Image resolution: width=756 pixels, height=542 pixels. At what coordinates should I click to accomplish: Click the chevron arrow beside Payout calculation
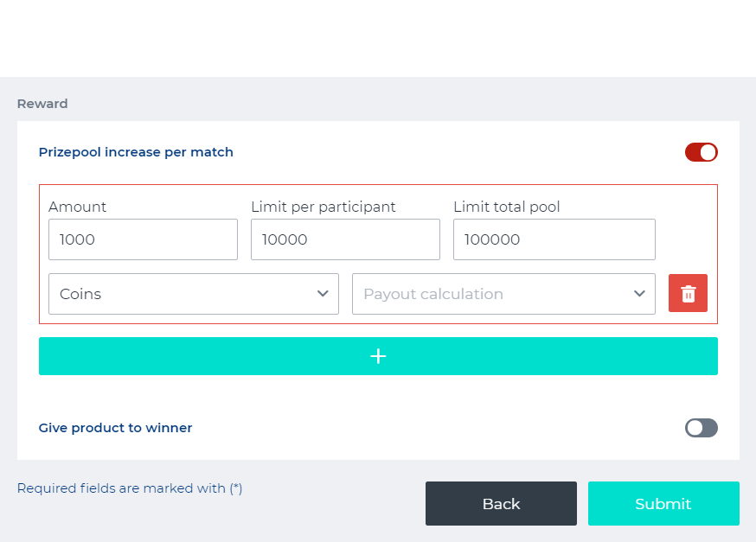(x=639, y=294)
